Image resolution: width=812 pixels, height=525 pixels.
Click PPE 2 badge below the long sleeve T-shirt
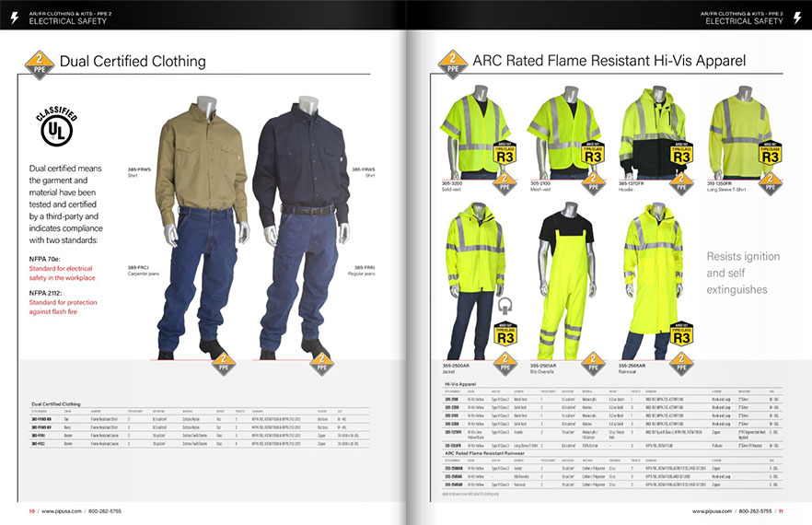click(770, 182)
